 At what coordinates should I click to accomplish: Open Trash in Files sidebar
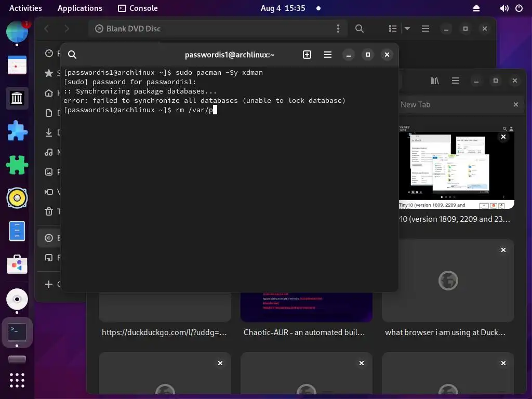49,211
